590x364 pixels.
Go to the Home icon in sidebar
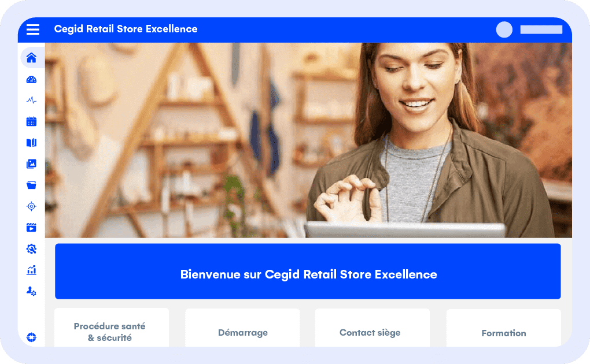point(31,58)
